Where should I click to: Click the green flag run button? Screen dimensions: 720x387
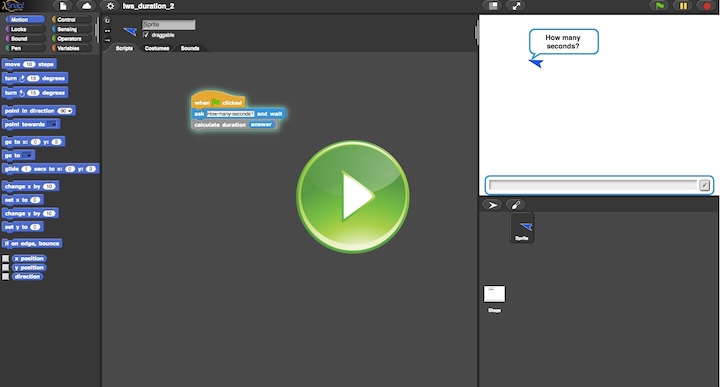[659, 6]
